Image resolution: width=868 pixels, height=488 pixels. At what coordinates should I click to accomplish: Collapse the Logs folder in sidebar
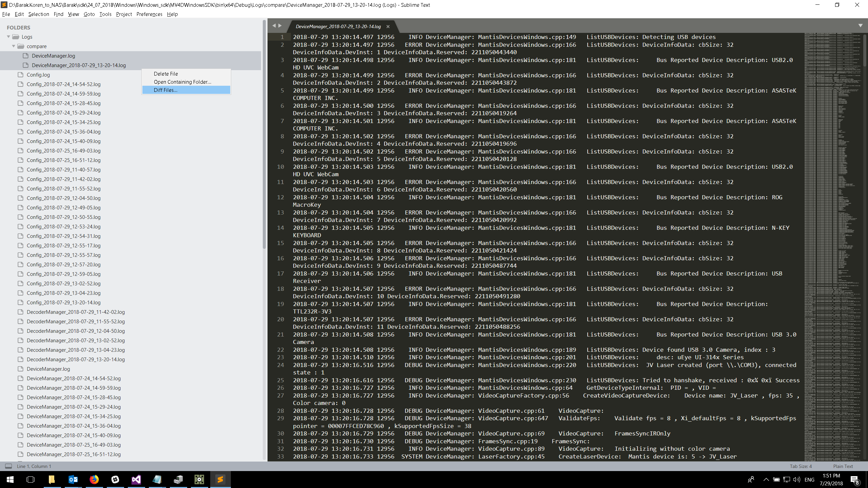click(x=8, y=37)
